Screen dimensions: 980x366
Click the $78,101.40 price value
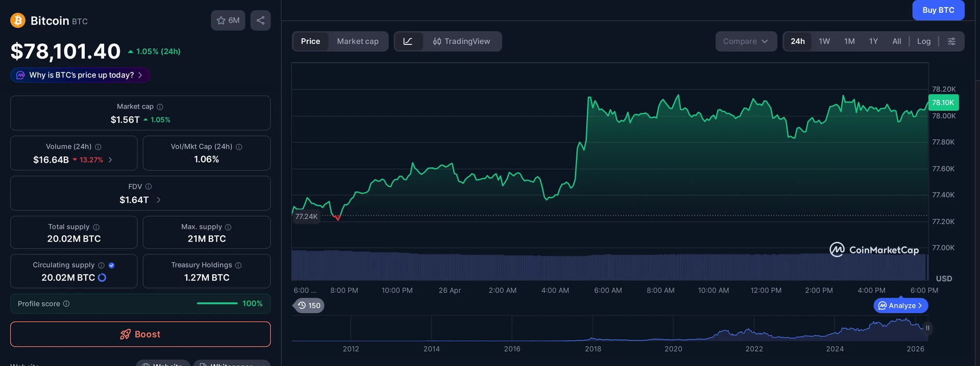point(66,51)
